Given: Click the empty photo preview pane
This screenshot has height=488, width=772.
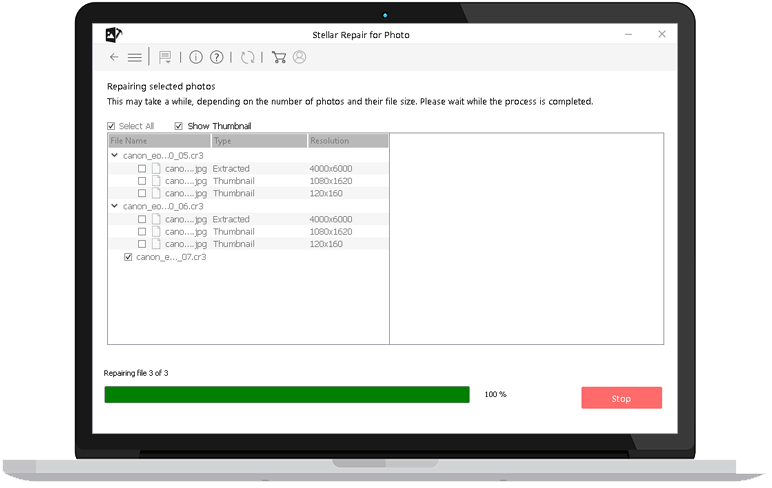Looking at the screenshot, I should (x=526, y=238).
